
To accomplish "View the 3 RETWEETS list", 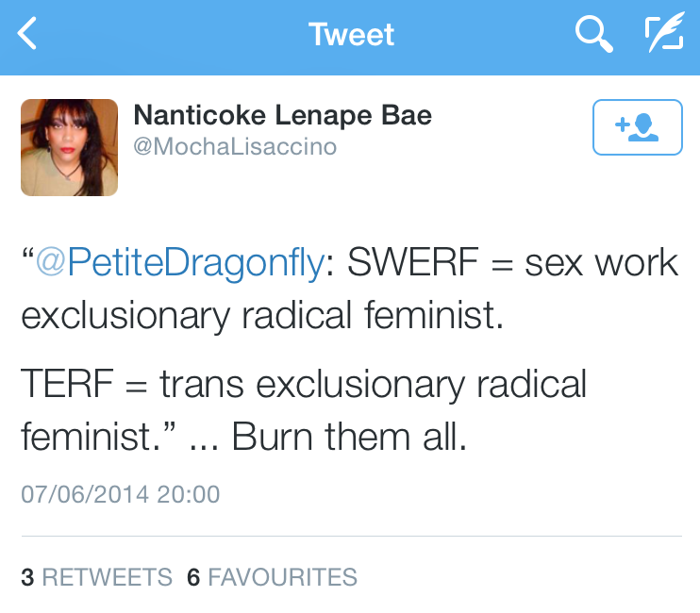I will (96, 577).
